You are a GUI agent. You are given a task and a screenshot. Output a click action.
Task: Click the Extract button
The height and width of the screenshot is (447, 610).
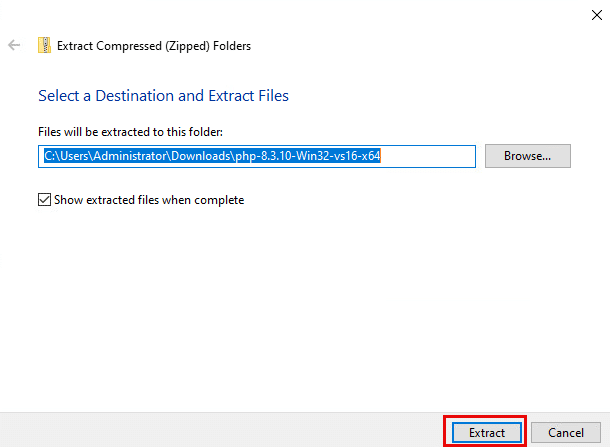tap(487, 433)
